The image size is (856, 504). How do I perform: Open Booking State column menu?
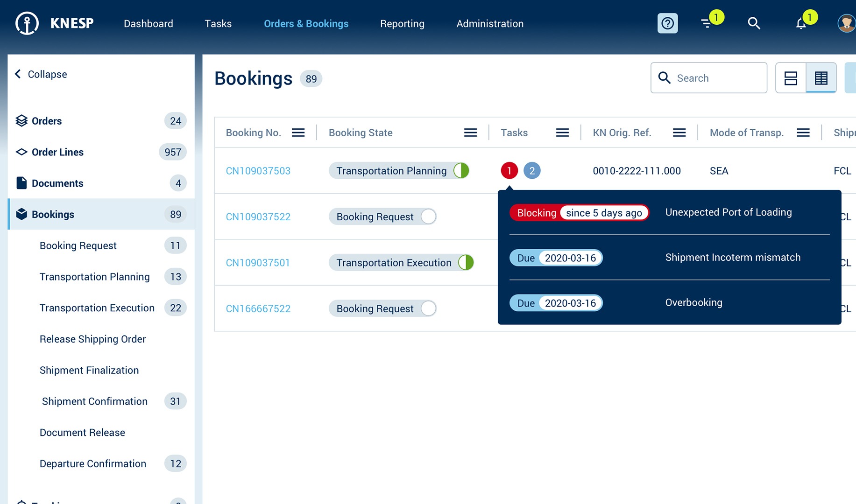pos(470,133)
